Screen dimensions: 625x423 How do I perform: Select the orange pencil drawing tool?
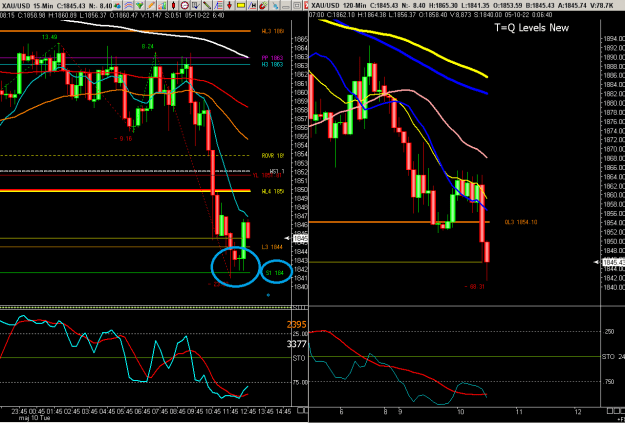151,6
